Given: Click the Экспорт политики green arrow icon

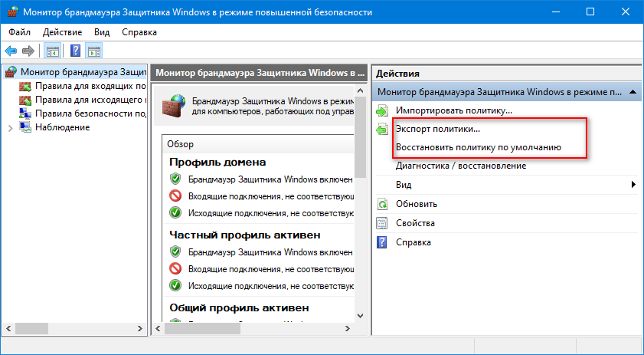Looking at the screenshot, I should [x=382, y=130].
